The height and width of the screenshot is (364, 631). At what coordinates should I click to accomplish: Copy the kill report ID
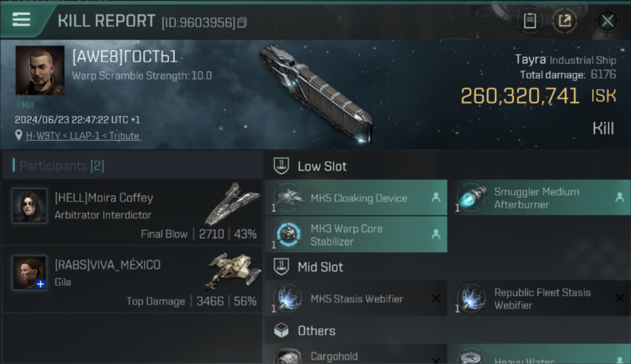(x=242, y=22)
